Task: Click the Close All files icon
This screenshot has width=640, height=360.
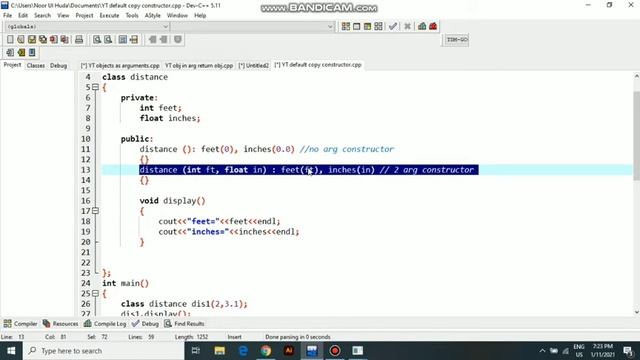Action: 64,39
